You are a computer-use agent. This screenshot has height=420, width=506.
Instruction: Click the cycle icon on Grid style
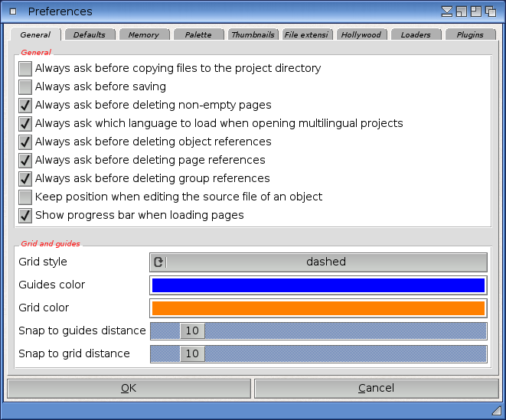(158, 262)
